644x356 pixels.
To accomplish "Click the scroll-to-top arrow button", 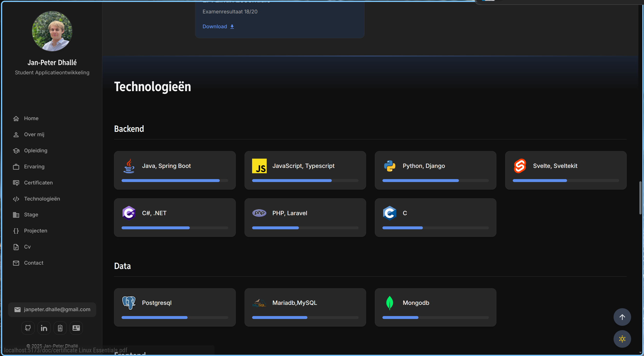I will coord(622,317).
